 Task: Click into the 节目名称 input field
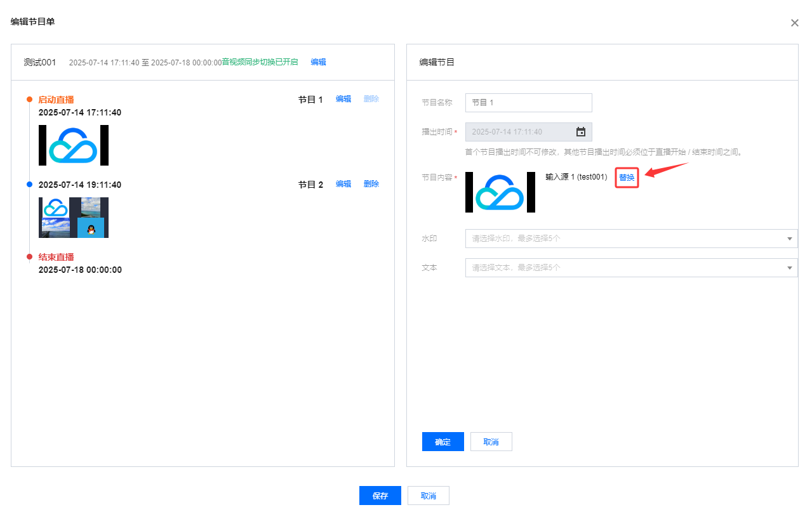(529, 103)
